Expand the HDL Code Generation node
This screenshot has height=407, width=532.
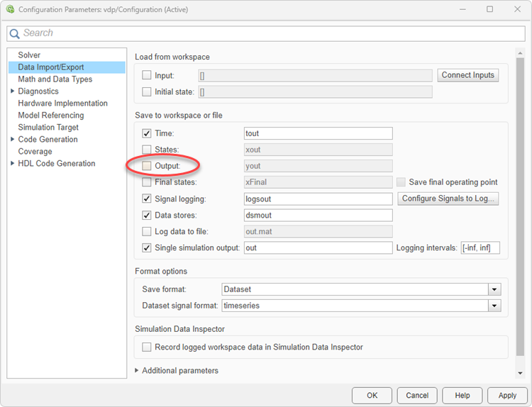click(13, 163)
